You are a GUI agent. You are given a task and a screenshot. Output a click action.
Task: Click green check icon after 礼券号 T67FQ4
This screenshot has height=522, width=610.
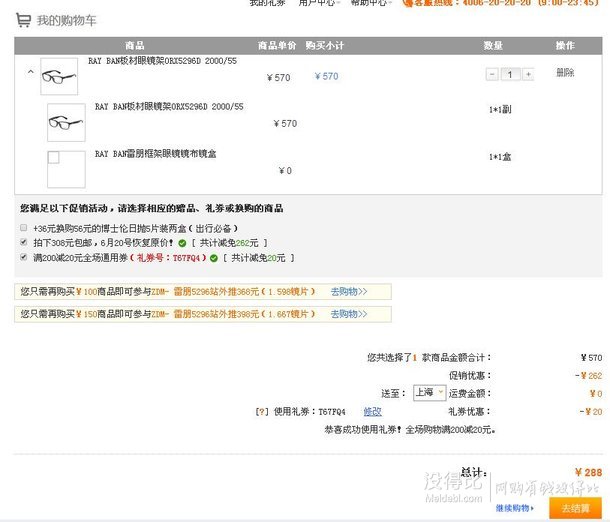click(214, 258)
